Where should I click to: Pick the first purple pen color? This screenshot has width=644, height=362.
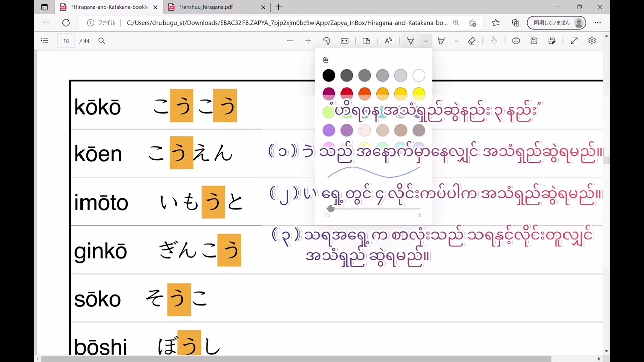(x=329, y=130)
